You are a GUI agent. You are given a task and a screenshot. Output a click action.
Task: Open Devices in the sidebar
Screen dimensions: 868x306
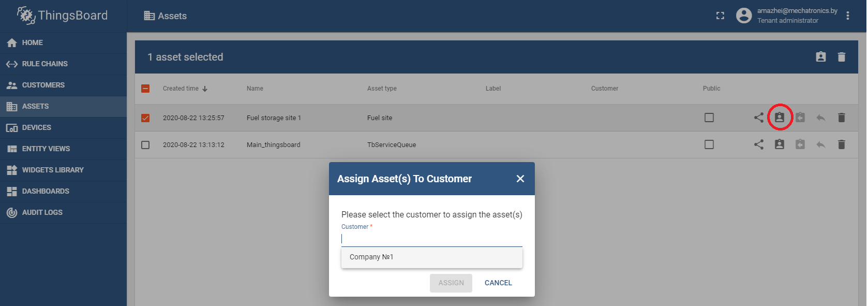pyautogui.click(x=36, y=127)
